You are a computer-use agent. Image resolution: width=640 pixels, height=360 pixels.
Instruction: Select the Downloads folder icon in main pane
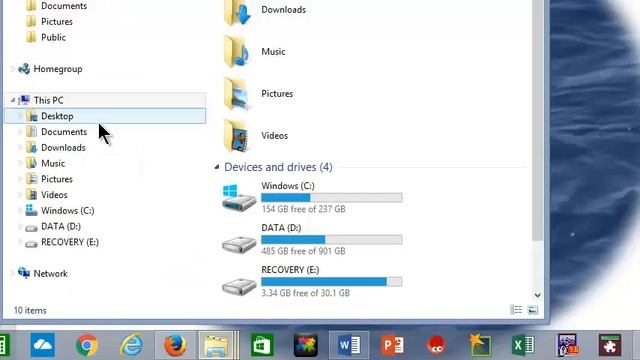coord(237,12)
